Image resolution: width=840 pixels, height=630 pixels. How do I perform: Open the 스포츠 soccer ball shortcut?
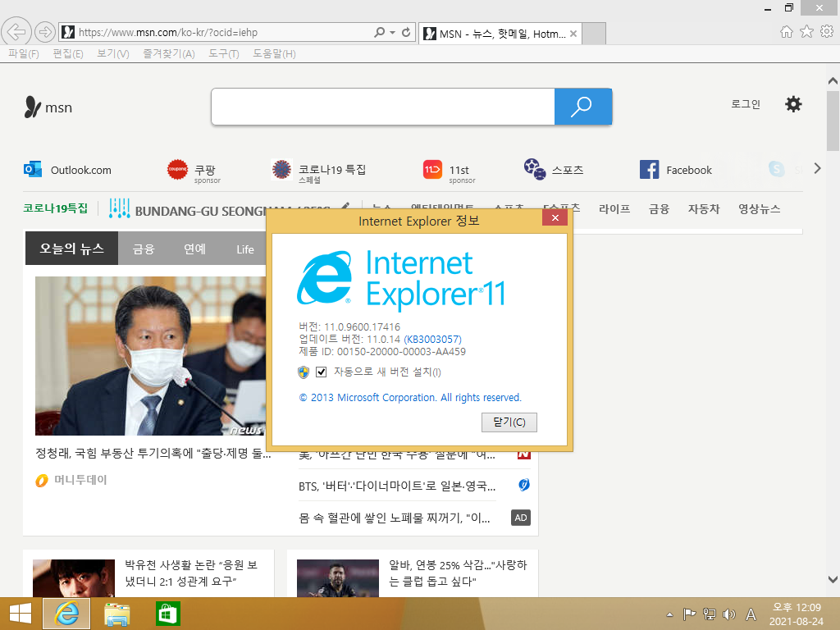point(535,169)
